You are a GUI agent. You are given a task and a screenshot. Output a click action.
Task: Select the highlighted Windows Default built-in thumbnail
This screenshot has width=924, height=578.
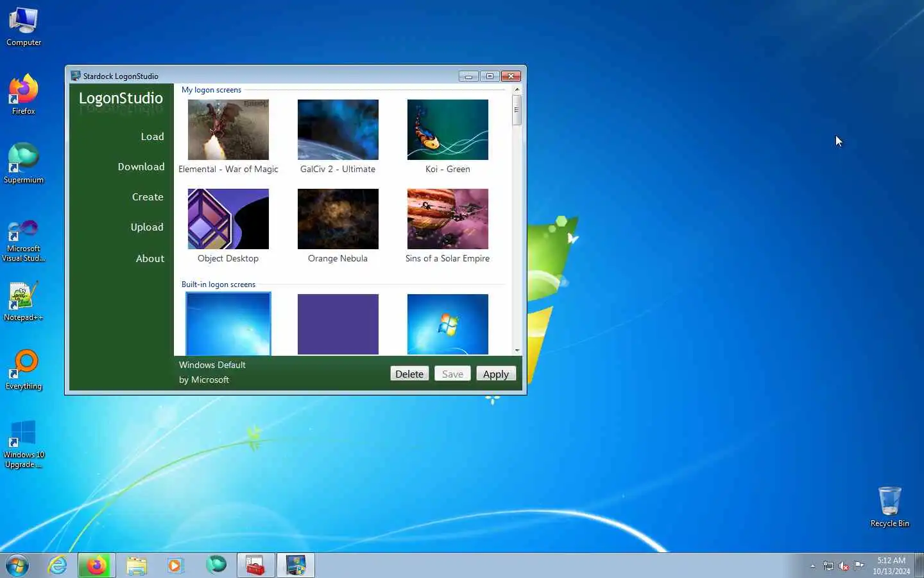point(228,324)
